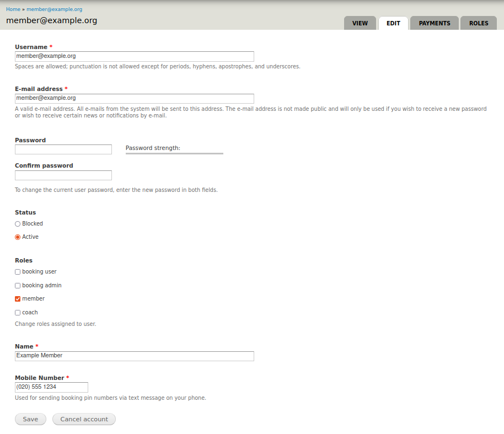Tick the coach role checkbox
Viewport: 504px width, 434px height.
click(x=18, y=313)
